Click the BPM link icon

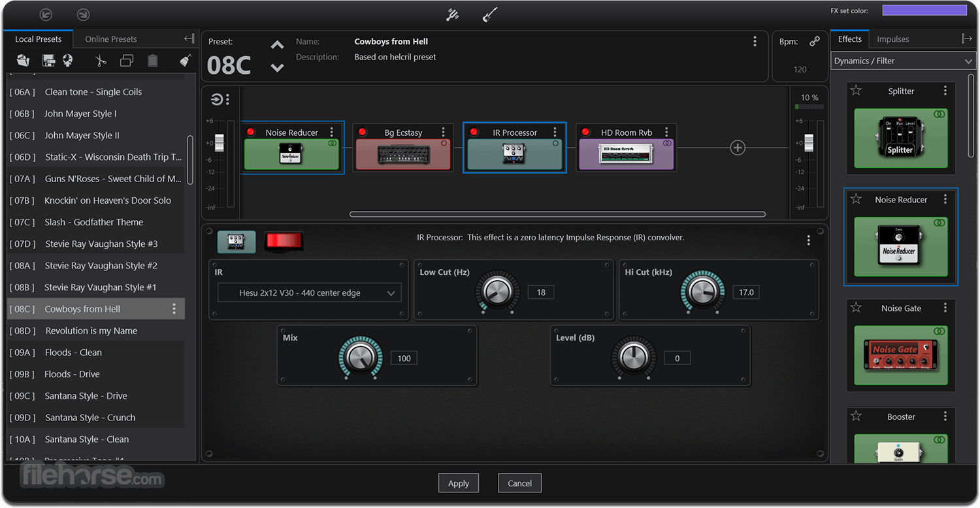pos(815,41)
